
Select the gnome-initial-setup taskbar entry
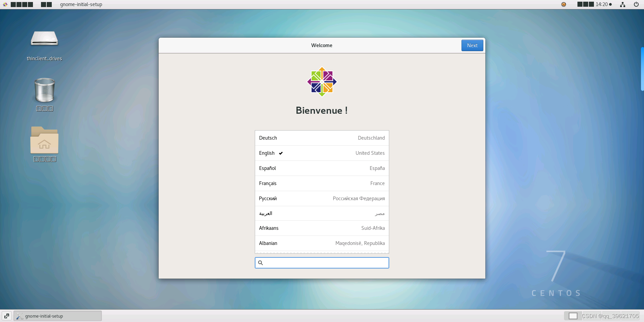[57, 316]
